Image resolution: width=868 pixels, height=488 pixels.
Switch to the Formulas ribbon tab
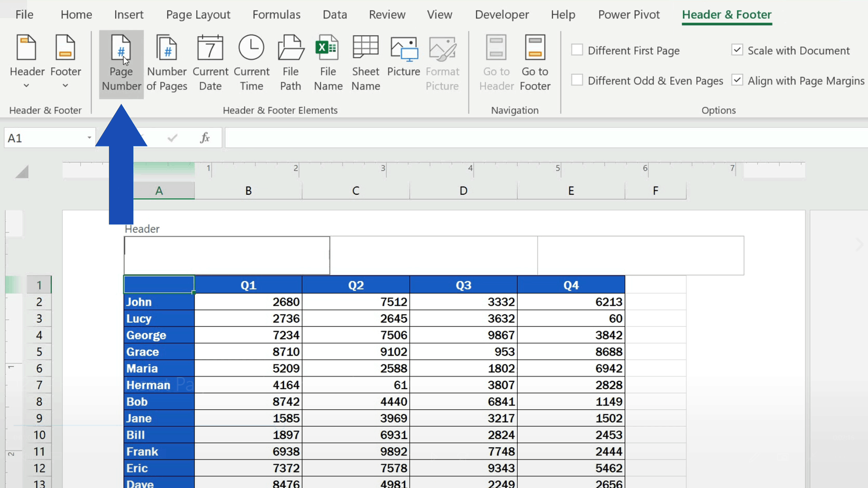(276, 14)
